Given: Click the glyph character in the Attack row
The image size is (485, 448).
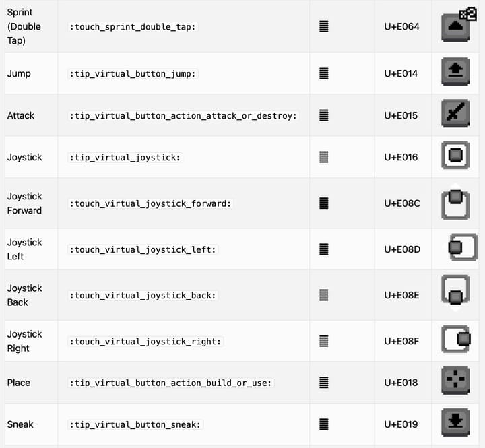Looking at the screenshot, I should pyautogui.click(x=324, y=115).
